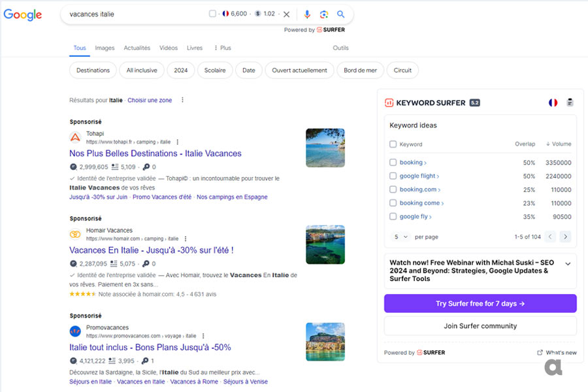Clear the search box with X icon
Viewport: 588px width, 392px height.
[x=287, y=14]
